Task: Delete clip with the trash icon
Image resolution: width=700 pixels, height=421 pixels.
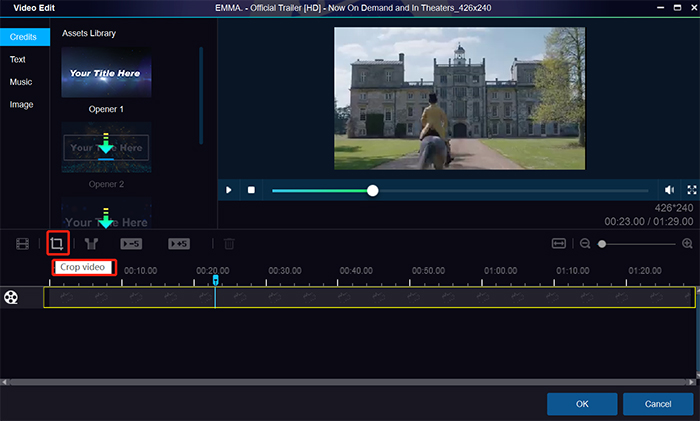Action: [x=229, y=243]
